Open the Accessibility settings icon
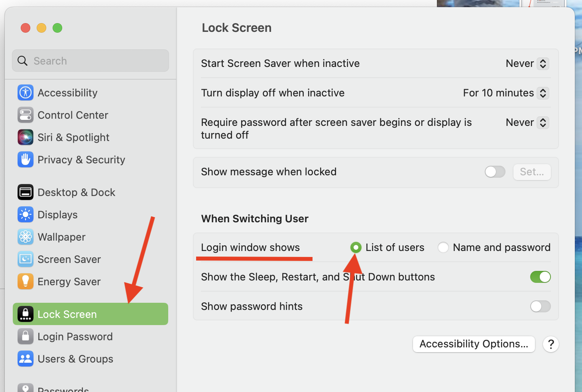Image resolution: width=582 pixels, height=392 pixels. pyautogui.click(x=25, y=92)
